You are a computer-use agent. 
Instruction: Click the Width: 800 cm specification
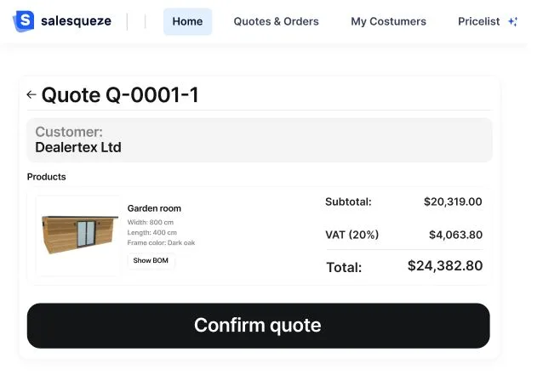tap(152, 223)
